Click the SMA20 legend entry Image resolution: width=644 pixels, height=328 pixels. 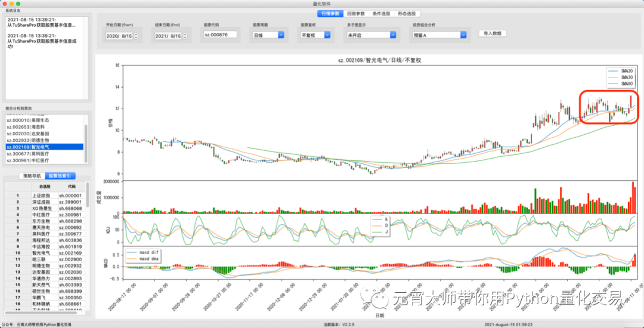click(621, 70)
